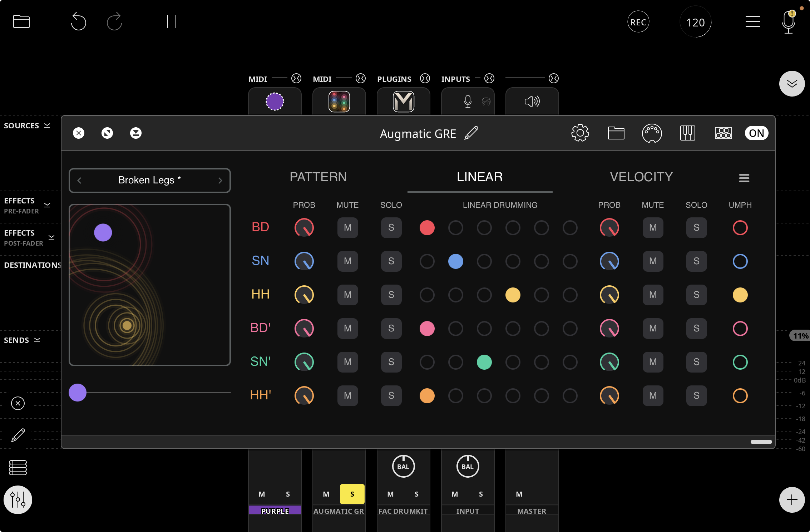
Task: Click the purple slider handle below the XY pad
Action: click(x=77, y=393)
